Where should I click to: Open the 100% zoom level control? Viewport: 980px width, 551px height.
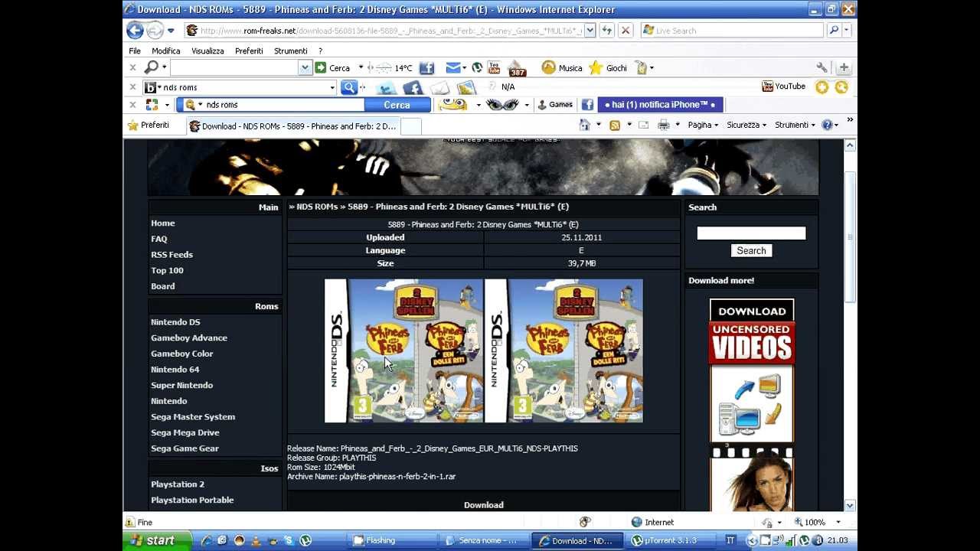[818, 522]
